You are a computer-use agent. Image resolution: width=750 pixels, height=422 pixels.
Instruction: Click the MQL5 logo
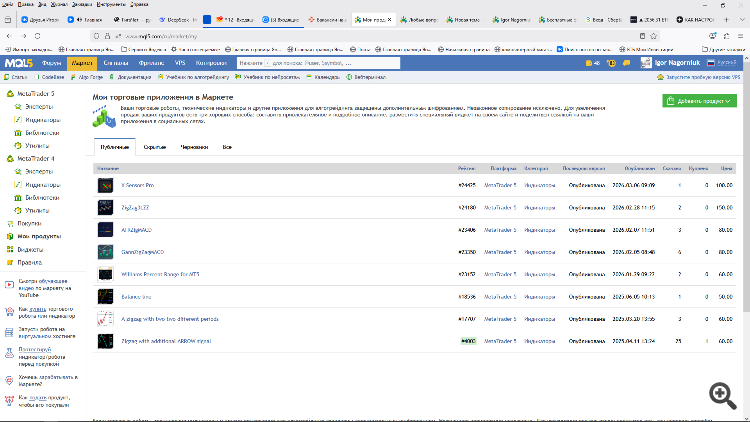19,63
